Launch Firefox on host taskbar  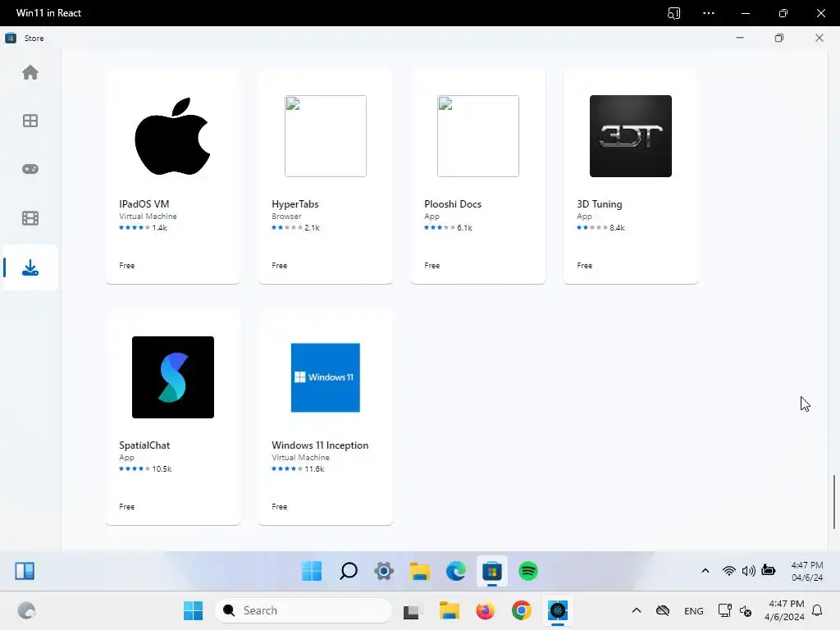coord(486,610)
